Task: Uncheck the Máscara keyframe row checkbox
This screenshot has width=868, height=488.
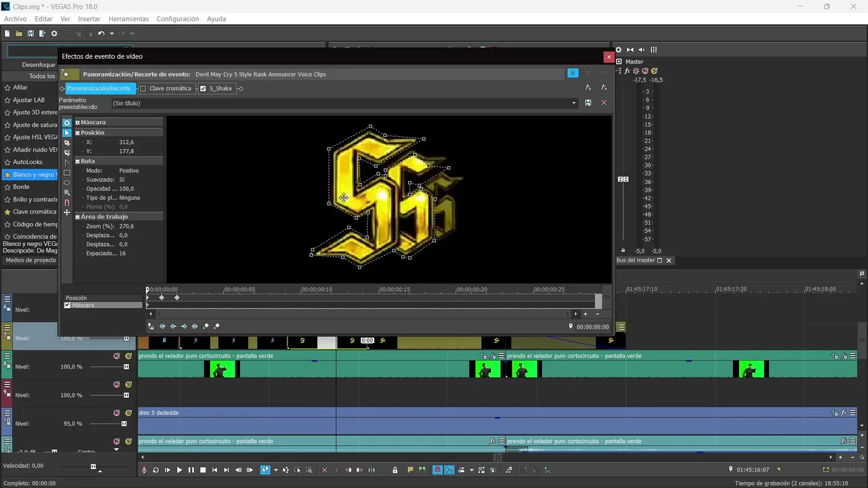Action: (67, 305)
